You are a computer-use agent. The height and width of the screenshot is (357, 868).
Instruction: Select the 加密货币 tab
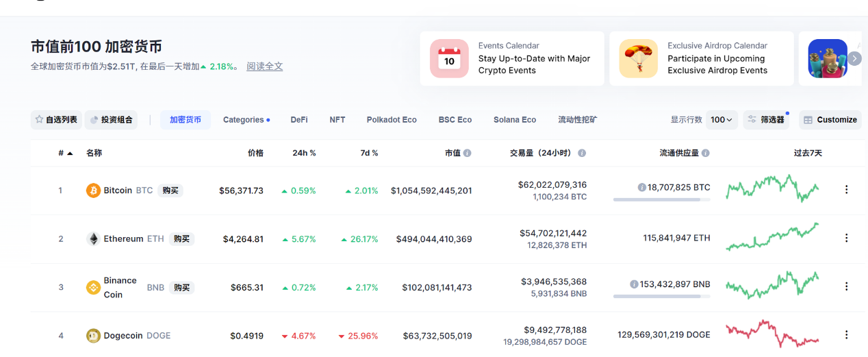[186, 120]
